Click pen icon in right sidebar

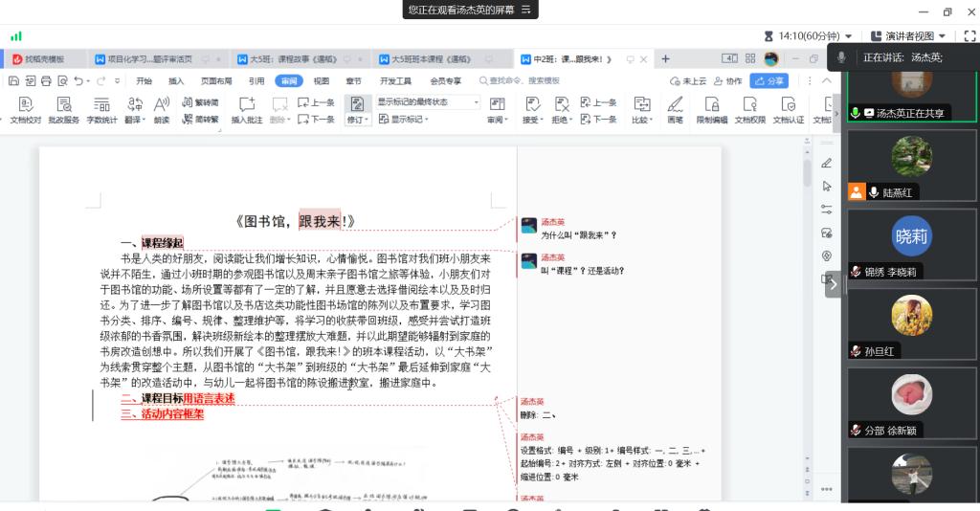click(826, 163)
